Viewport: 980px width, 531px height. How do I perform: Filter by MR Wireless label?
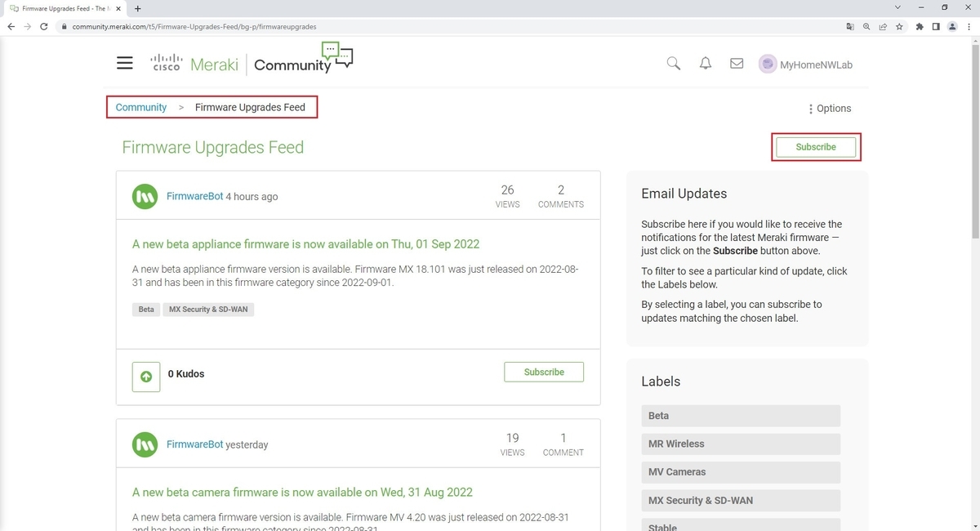(x=741, y=444)
